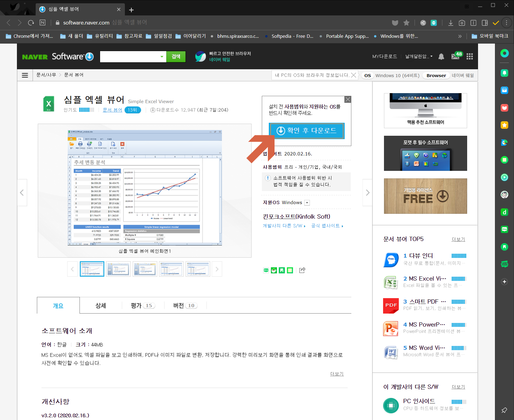Image resolution: width=514 pixels, height=420 pixels.
Task: Show previous screenshot with left arrow
Action: [x=22, y=193]
